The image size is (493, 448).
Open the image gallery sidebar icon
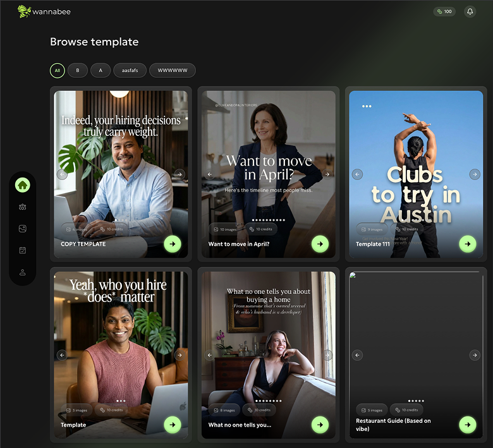[x=23, y=229]
